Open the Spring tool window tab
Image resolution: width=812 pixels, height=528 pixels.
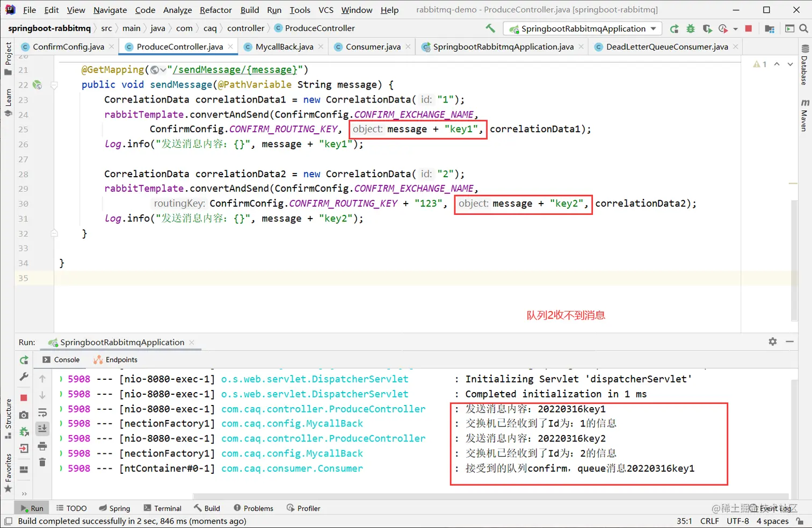point(114,508)
